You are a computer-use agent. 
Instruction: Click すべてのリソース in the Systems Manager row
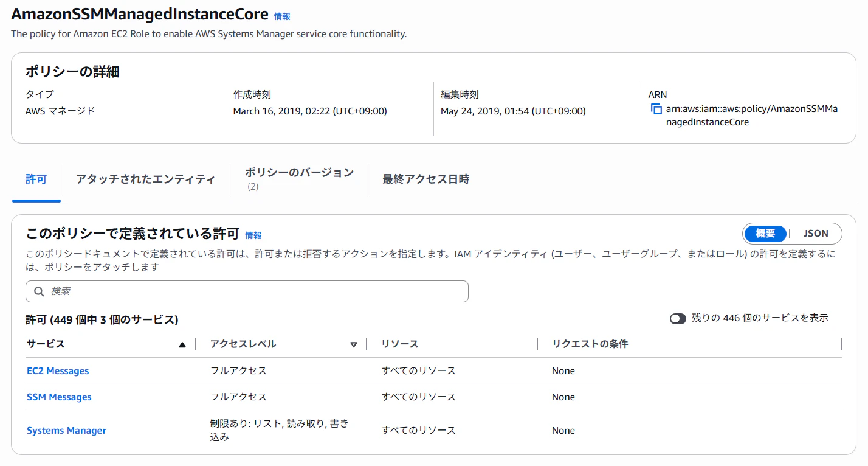coord(419,431)
